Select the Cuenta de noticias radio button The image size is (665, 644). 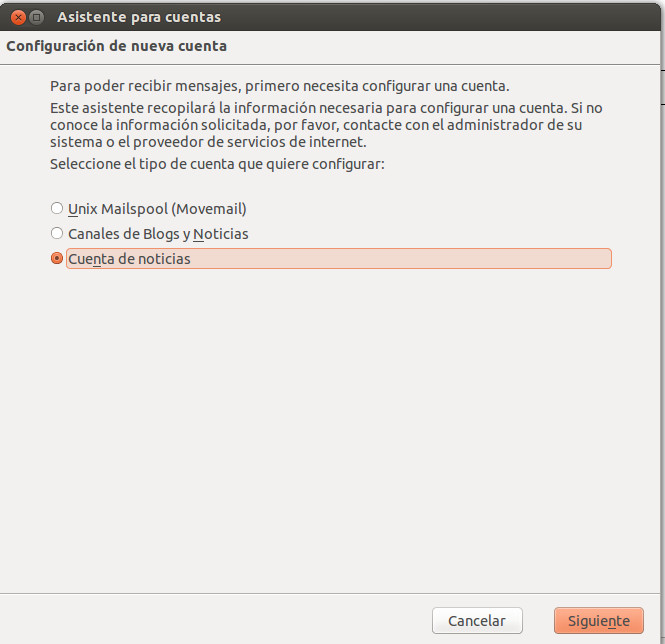tap(57, 259)
